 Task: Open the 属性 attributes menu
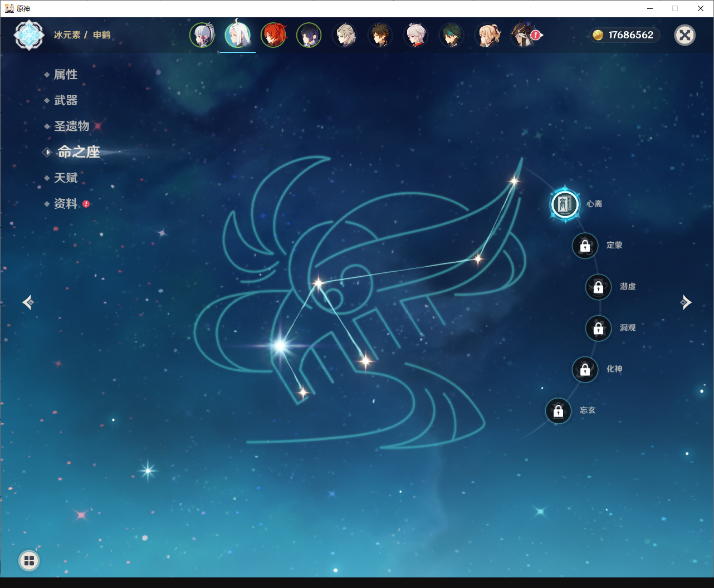click(x=66, y=75)
